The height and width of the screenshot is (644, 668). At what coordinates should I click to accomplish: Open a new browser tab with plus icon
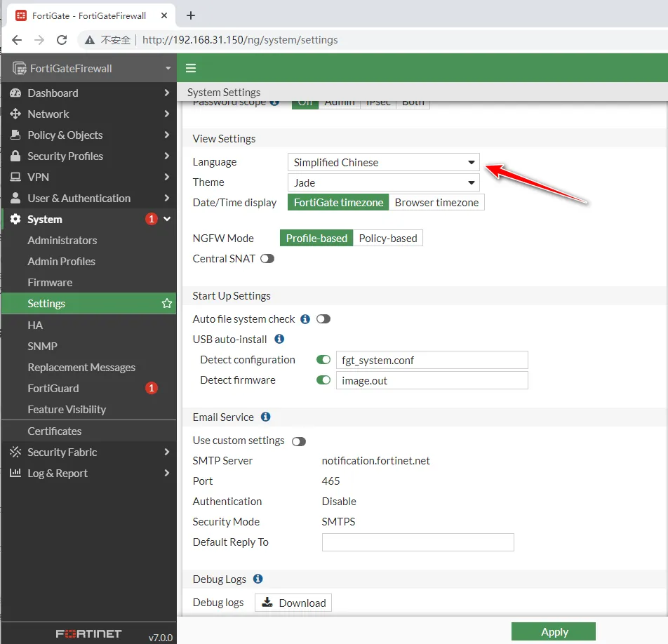[191, 15]
